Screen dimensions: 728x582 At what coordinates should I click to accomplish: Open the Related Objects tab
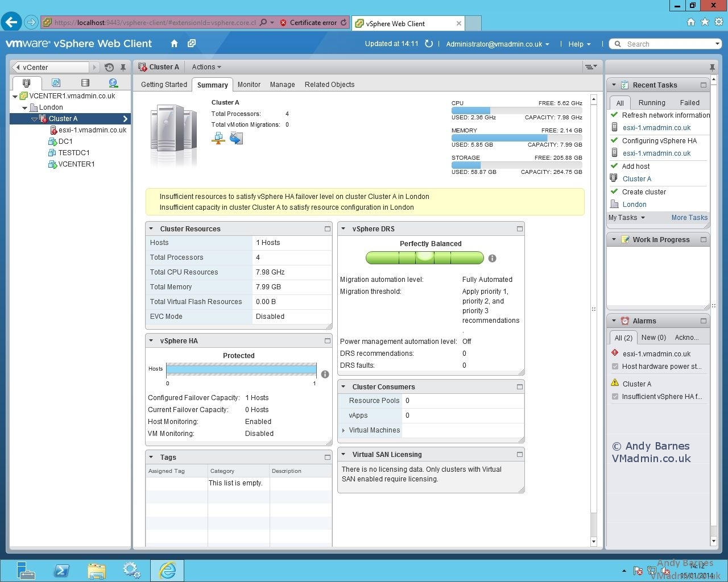[x=329, y=85]
